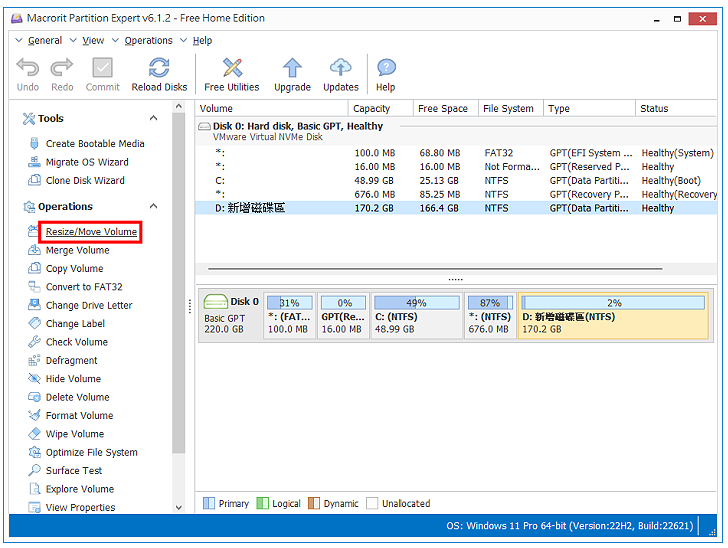Viewport: 728px width, 548px height.
Task: Click the Change Drive Letter icon
Action: coord(34,305)
